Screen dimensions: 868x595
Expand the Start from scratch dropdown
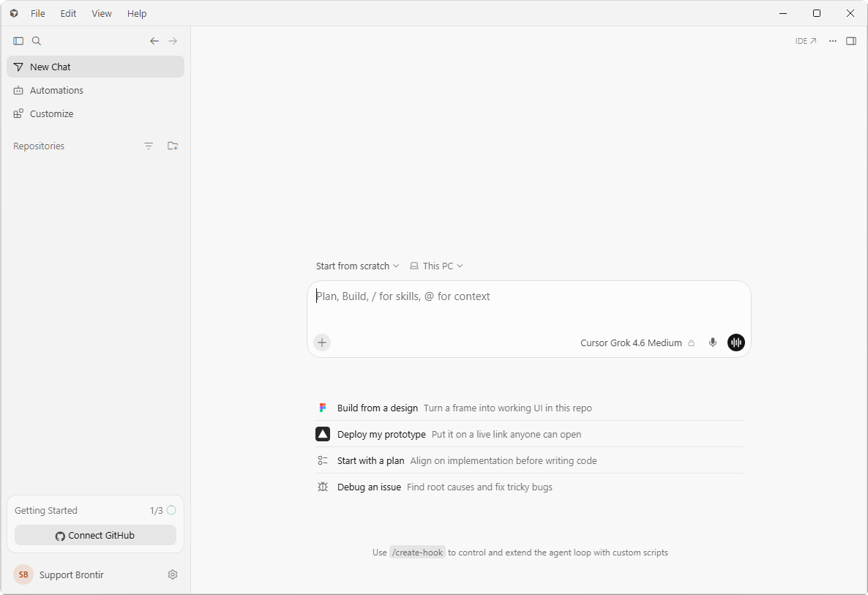point(358,266)
